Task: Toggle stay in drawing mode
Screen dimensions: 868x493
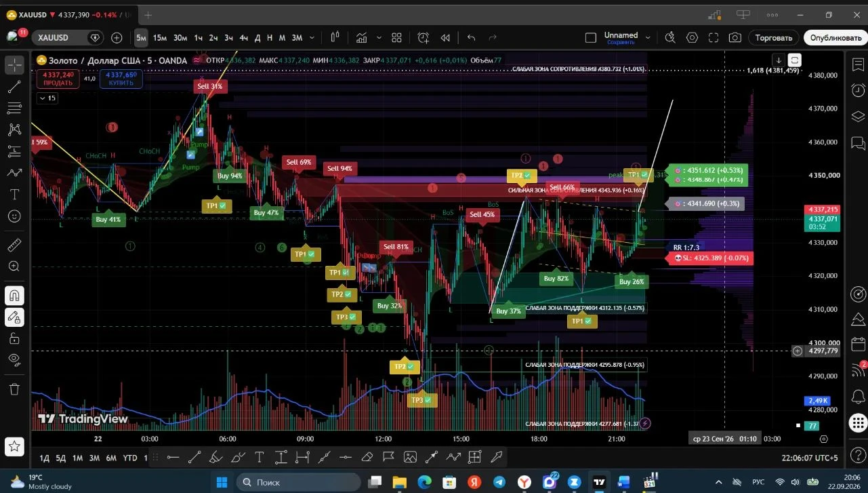Action: pyautogui.click(x=14, y=317)
